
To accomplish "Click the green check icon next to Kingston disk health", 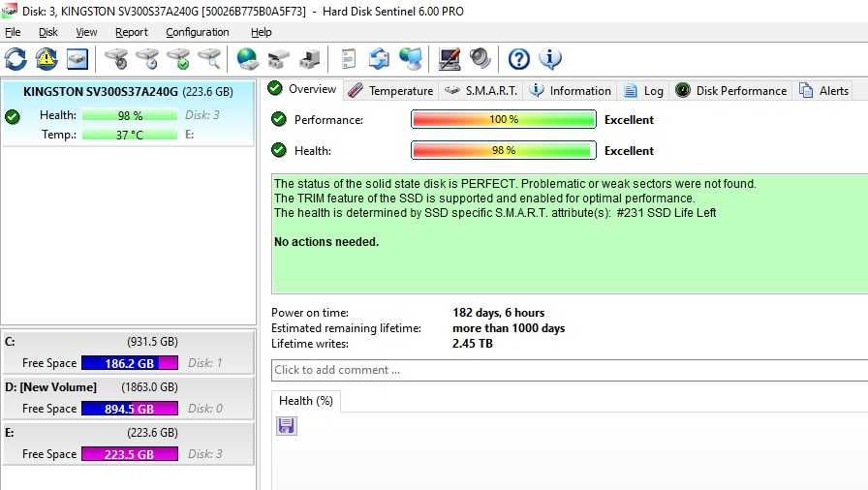I will tap(13, 117).
